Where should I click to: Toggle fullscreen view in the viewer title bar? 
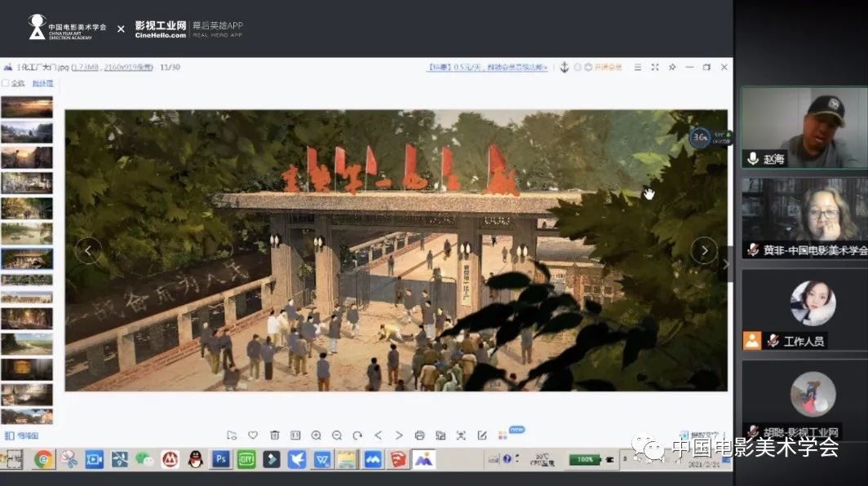pyautogui.click(x=655, y=67)
